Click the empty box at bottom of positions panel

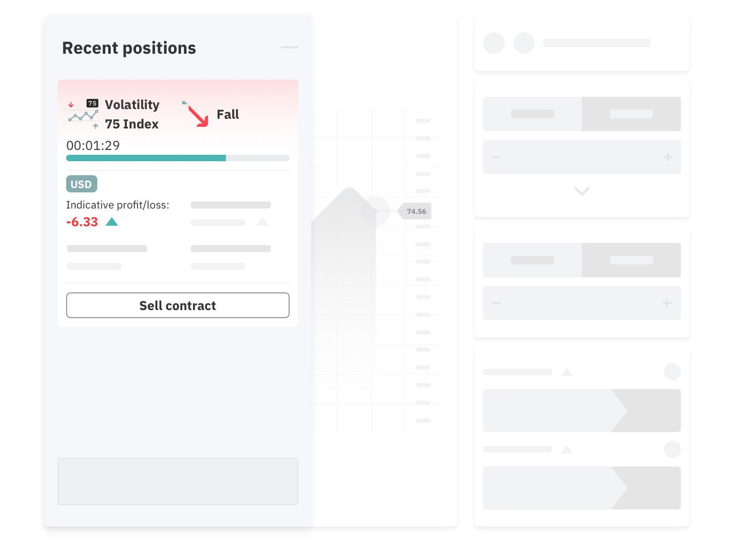(x=178, y=482)
